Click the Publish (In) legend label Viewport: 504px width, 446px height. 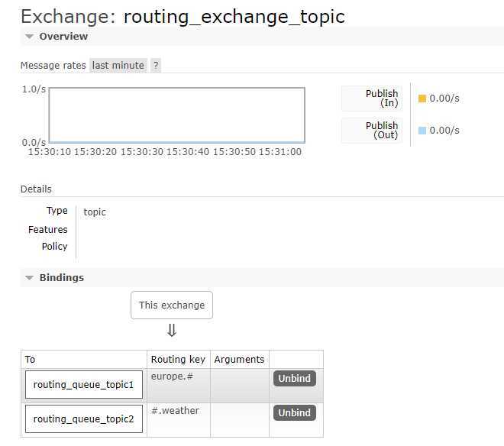382,98
